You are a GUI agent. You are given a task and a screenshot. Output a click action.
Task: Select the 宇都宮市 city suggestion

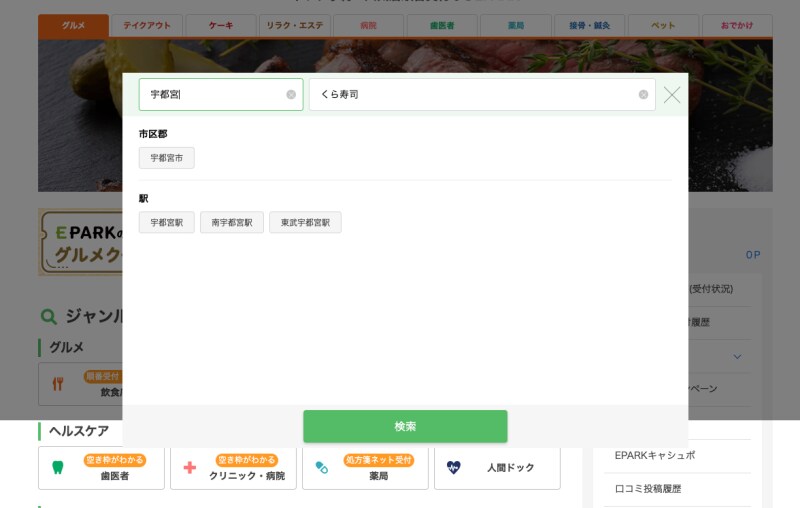tap(166, 158)
